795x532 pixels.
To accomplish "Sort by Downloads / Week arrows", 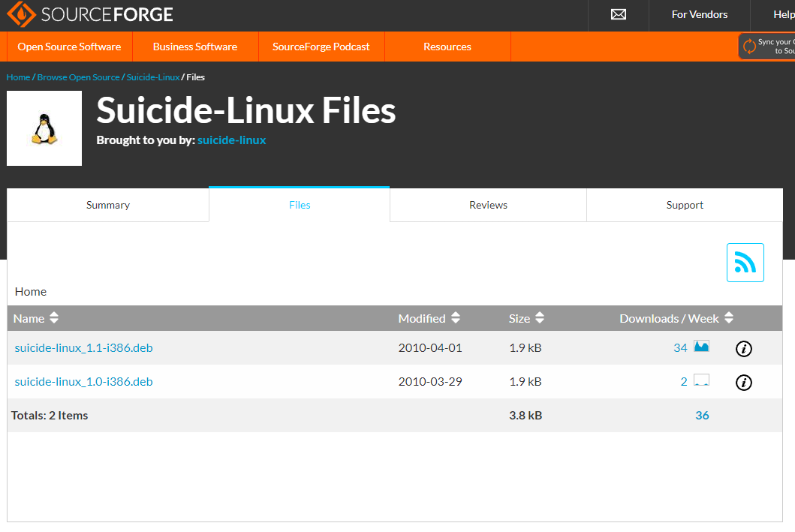I will tap(729, 317).
